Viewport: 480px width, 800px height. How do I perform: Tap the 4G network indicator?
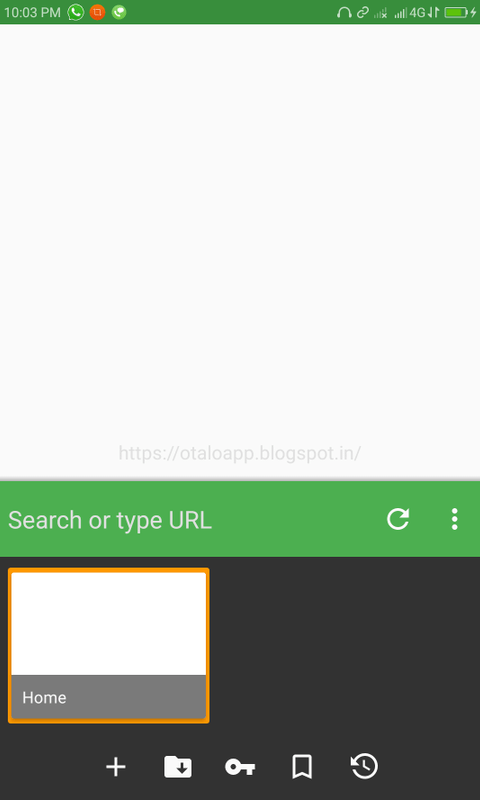(x=417, y=12)
